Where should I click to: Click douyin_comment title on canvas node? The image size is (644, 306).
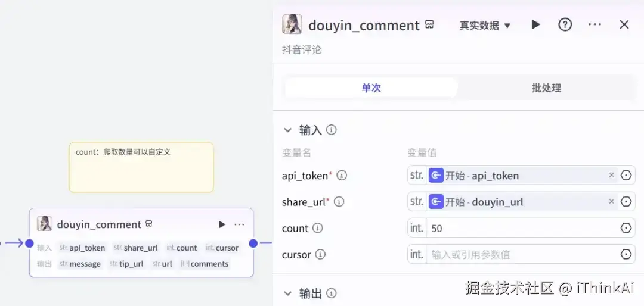tap(99, 224)
